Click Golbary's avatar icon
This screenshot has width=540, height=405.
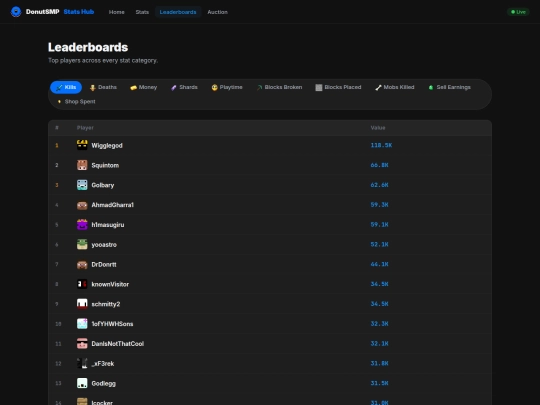[82, 185]
